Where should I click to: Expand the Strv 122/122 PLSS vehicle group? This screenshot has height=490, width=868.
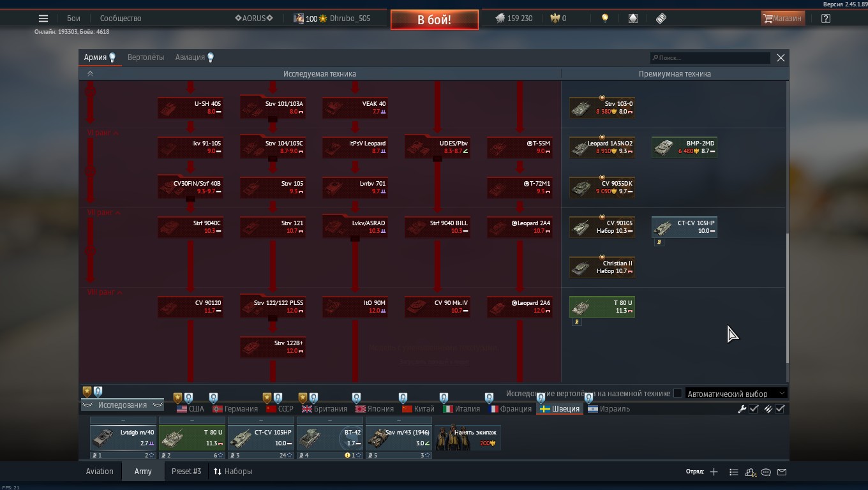pos(273,307)
